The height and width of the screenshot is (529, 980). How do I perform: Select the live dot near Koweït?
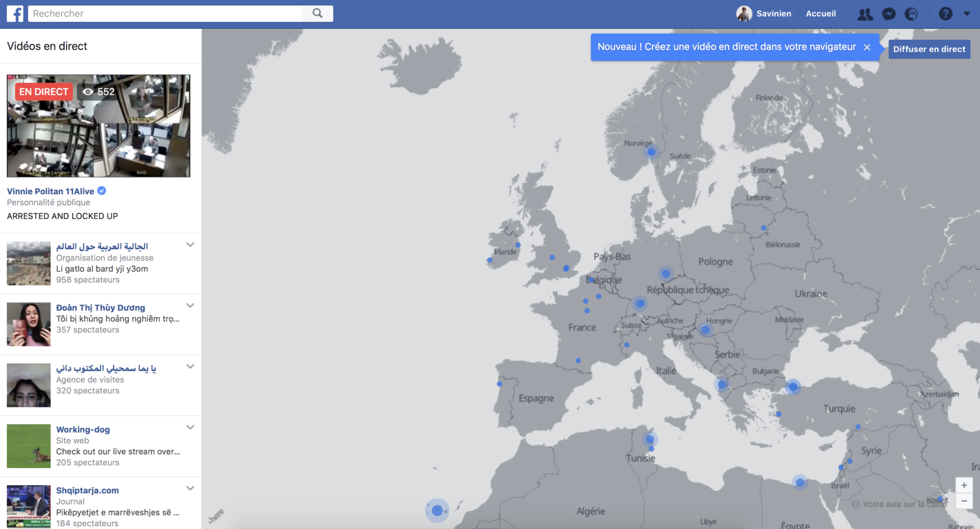(x=940, y=499)
